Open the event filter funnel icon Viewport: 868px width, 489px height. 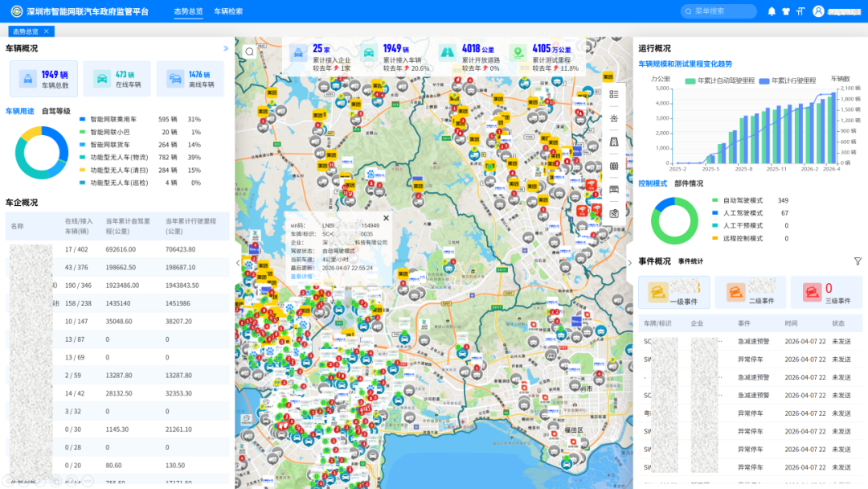pos(858,261)
